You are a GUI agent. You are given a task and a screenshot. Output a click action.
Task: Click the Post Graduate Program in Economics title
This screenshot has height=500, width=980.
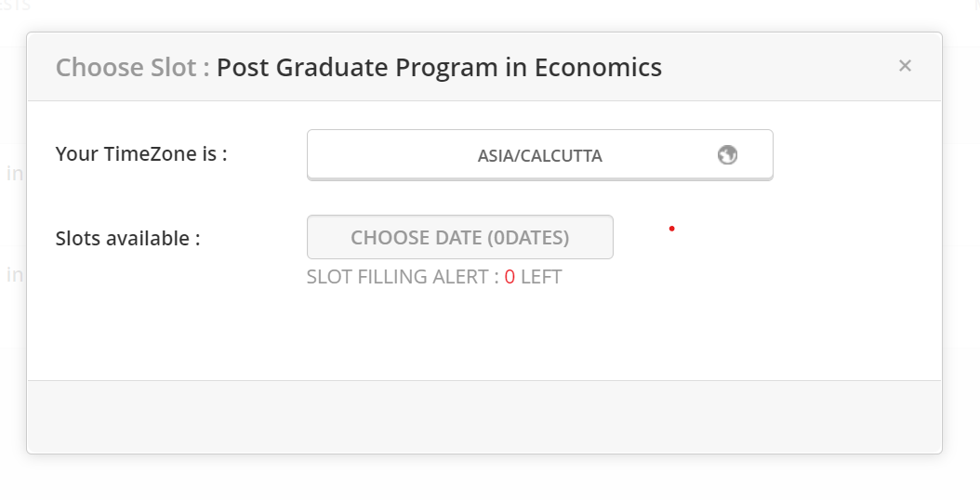439,68
